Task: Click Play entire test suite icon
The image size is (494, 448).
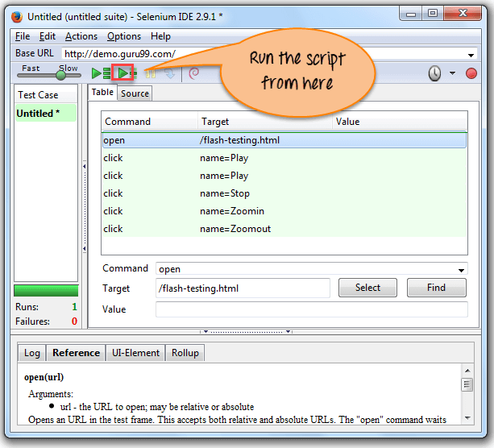Action: click(x=102, y=73)
